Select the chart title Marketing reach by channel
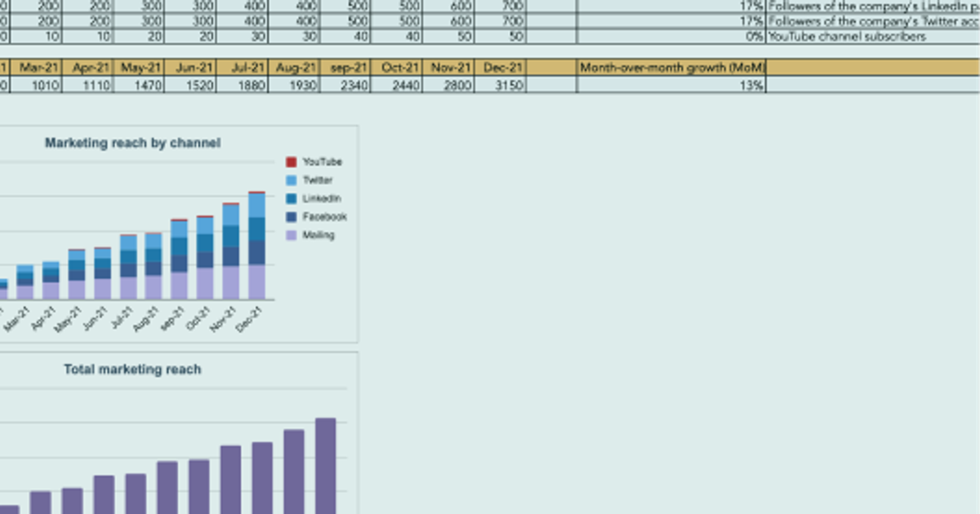The height and width of the screenshot is (514, 980). (131, 143)
